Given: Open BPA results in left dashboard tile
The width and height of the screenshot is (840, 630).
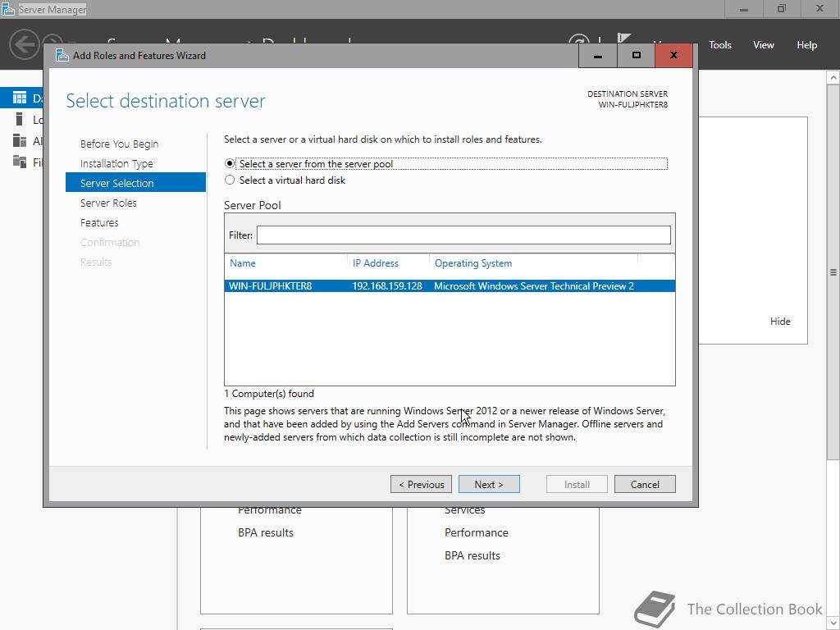Looking at the screenshot, I should pyautogui.click(x=266, y=532).
